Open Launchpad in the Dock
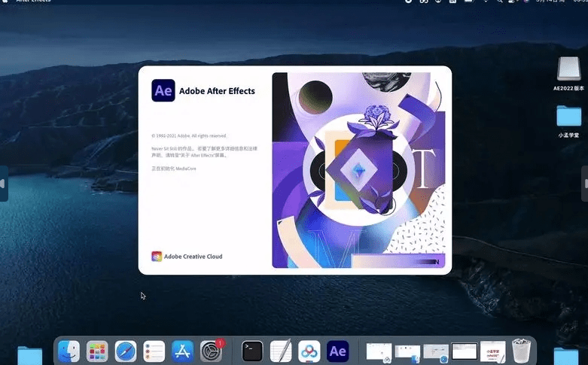The image size is (588, 365). [x=97, y=351]
